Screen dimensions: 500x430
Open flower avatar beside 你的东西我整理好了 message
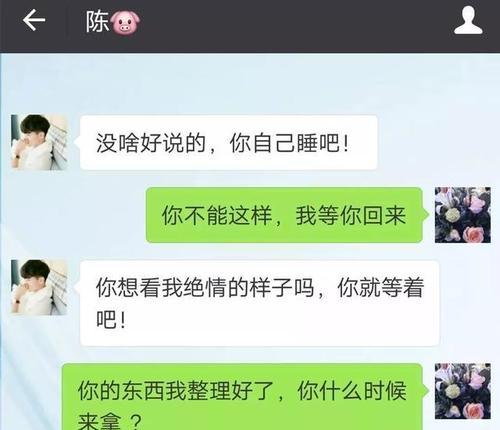(463, 391)
